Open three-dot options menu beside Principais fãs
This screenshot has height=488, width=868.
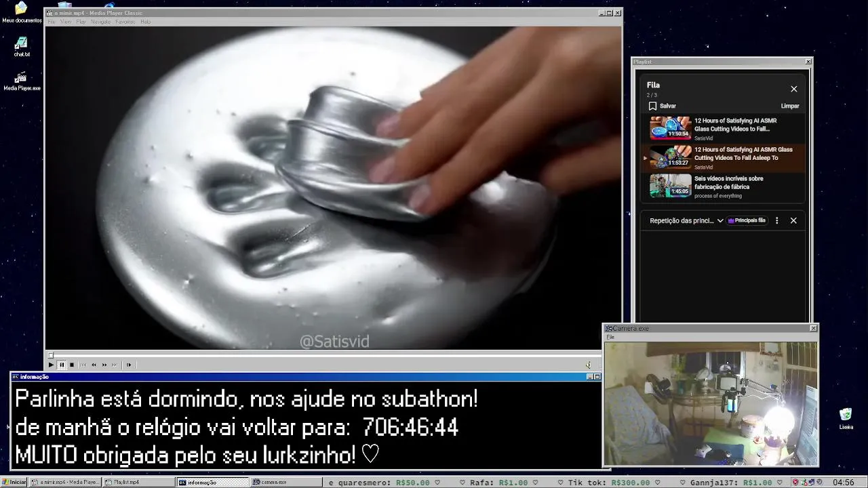click(777, 220)
